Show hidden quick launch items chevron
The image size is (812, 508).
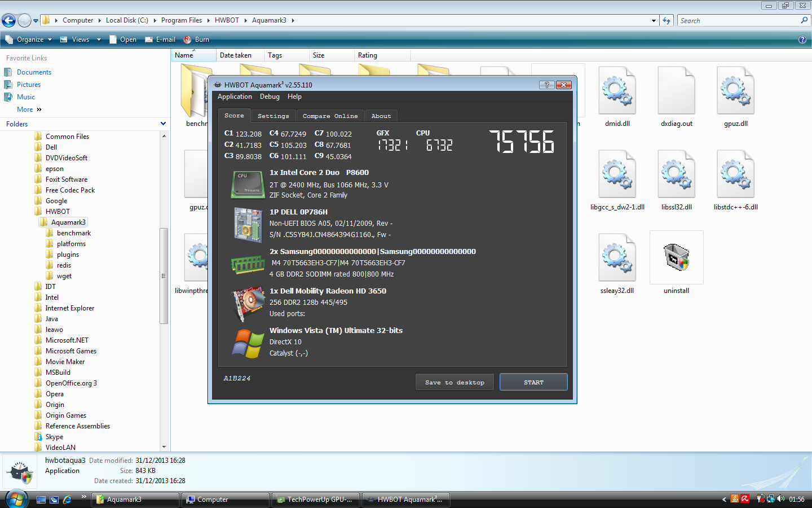pos(83,497)
